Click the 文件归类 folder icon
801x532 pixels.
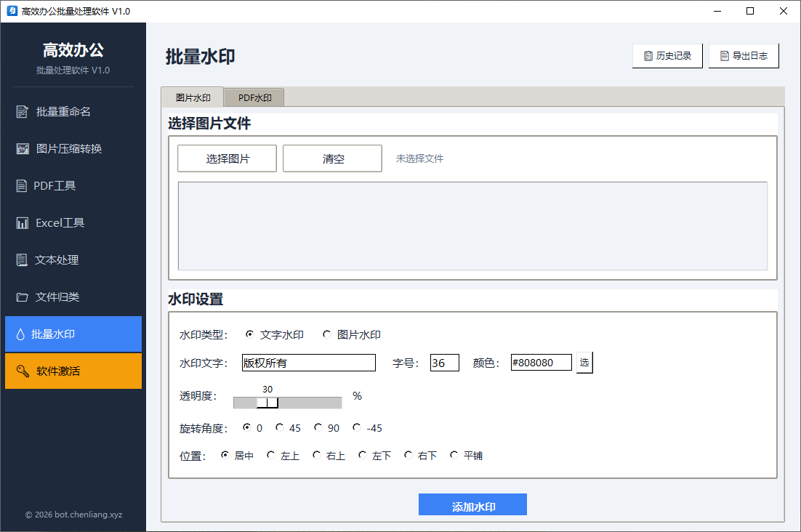pos(22,297)
